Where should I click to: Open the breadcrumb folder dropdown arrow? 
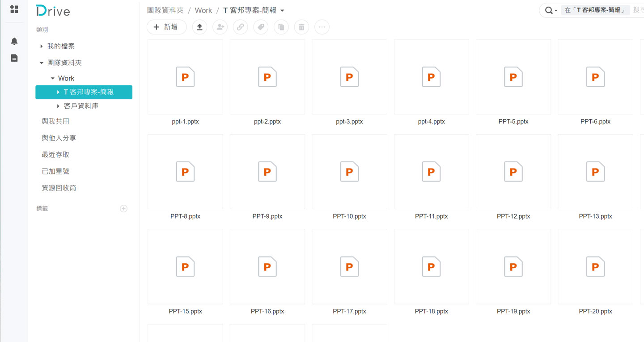(x=282, y=11)
